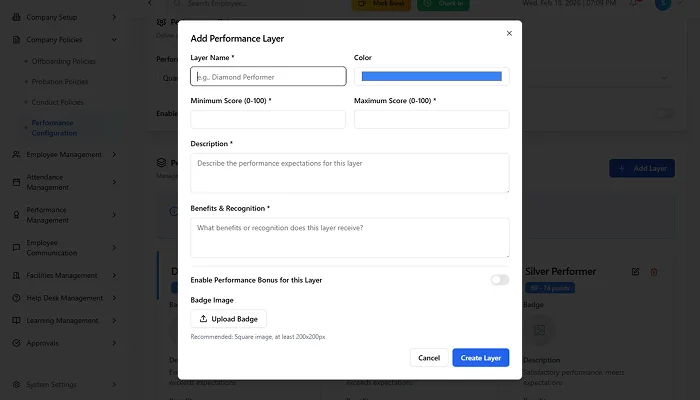Open the Probation Policies menu item

point(60,82)
